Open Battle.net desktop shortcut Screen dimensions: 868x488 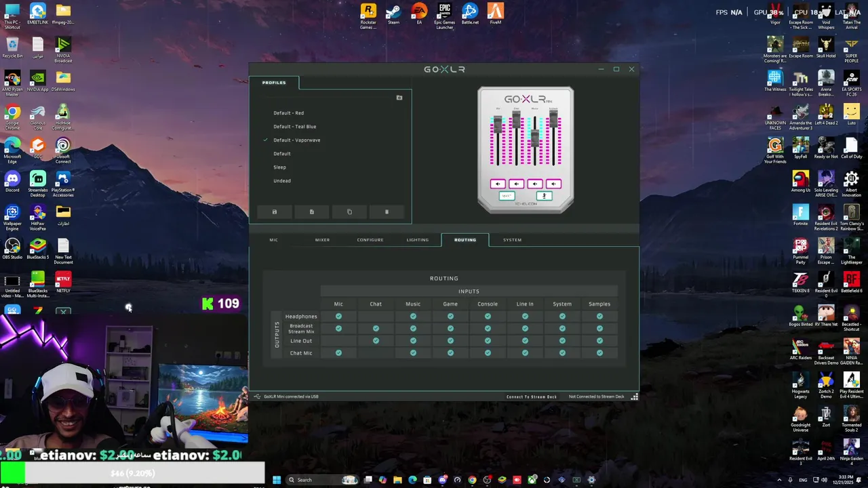point(470,15)
